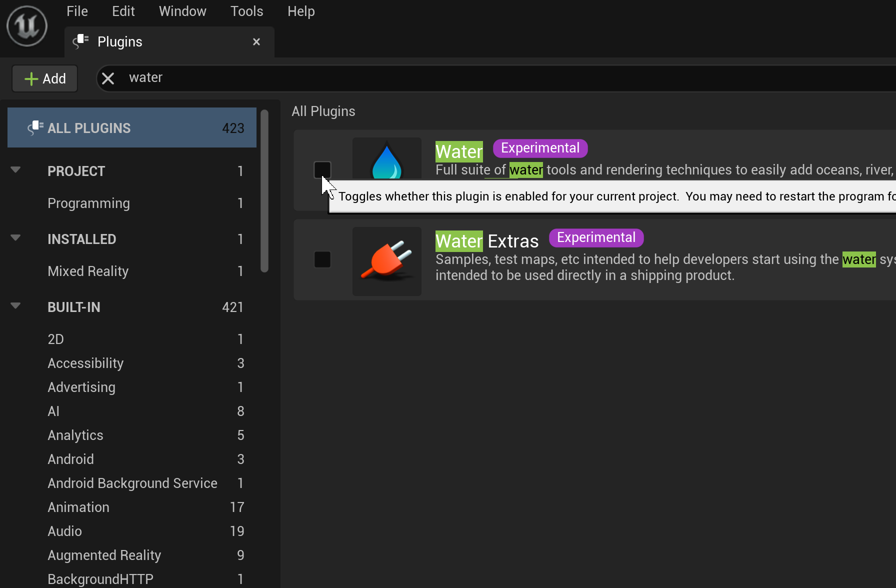The width and height of the screenshot is (896, 588).
Task: Select the PROJECT category
Action: coord(132,171)
